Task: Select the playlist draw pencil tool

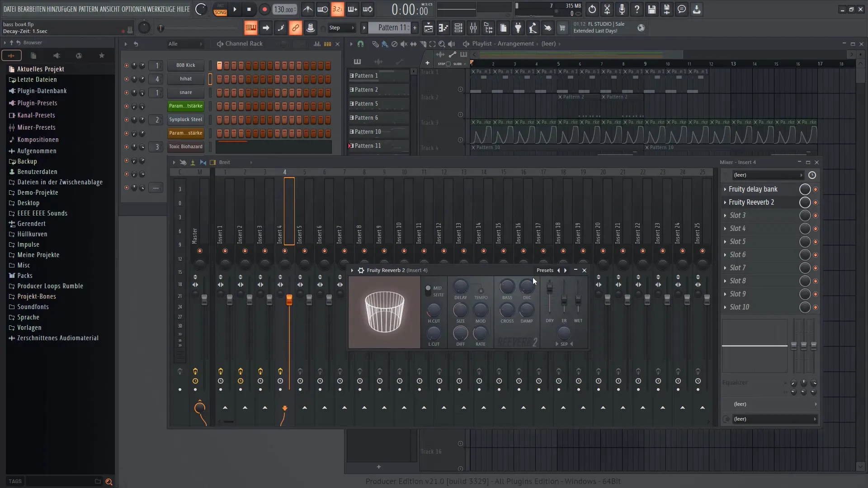Action: pyautogui.click(x=375, y=44)
